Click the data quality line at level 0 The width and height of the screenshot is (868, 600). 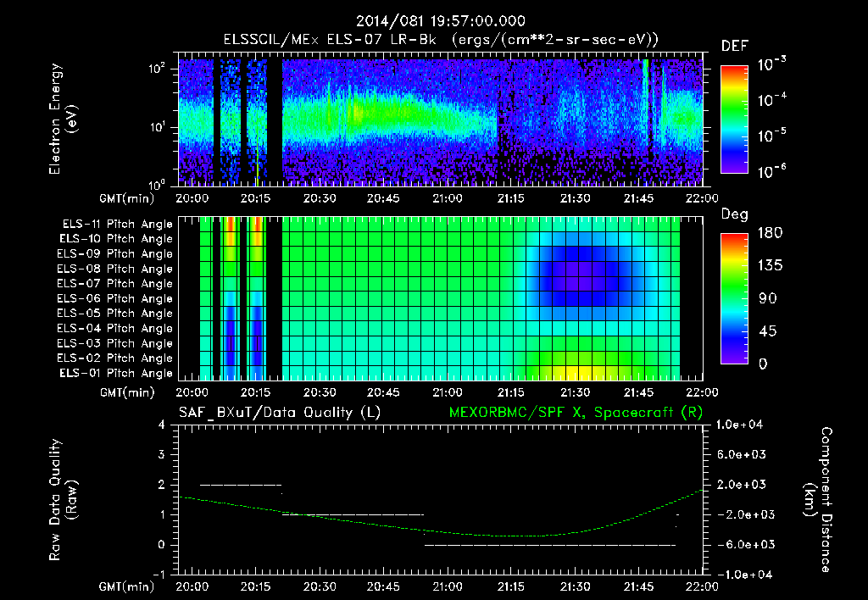(550, 545)
